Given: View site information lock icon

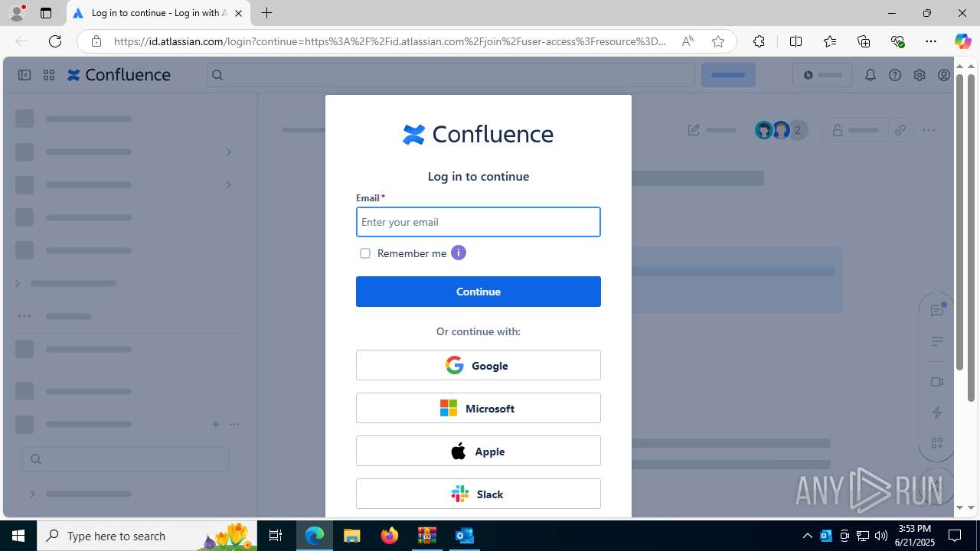Looking at the screenshot, I should [96, 41].
